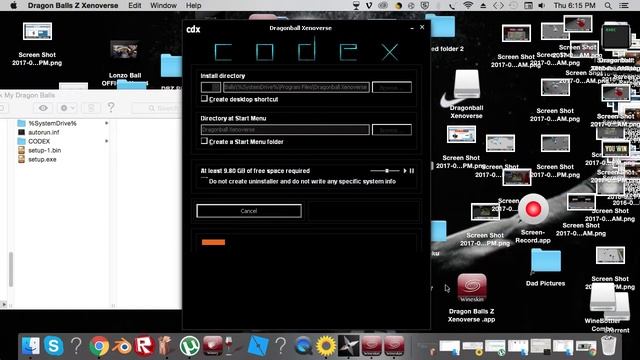
Task: Open Roblox from the Dock
Action: [x=144, y=346]
